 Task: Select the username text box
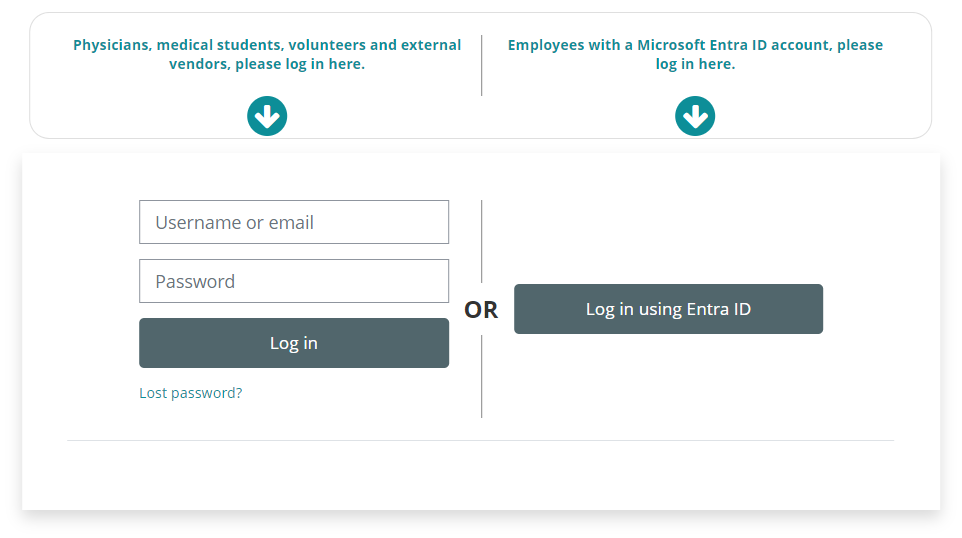click(294, 222)
